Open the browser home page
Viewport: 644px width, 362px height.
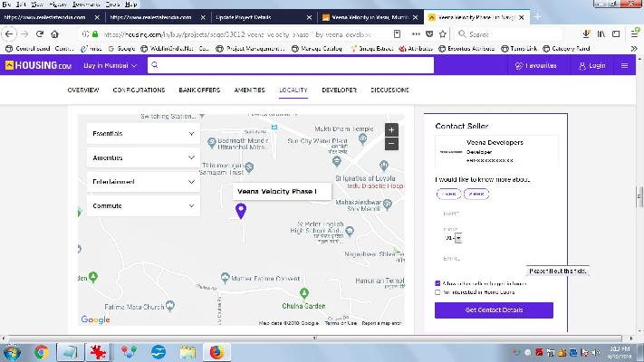click(x=54, y=34)
